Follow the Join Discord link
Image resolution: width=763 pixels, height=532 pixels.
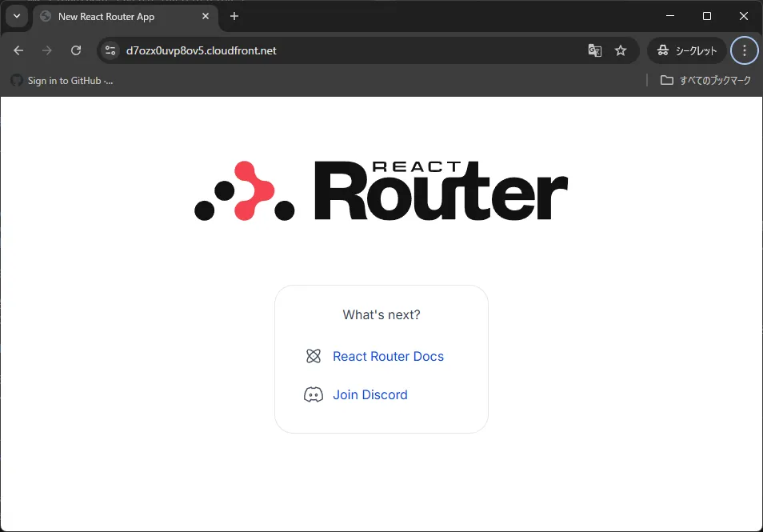[x=370, y=395]
